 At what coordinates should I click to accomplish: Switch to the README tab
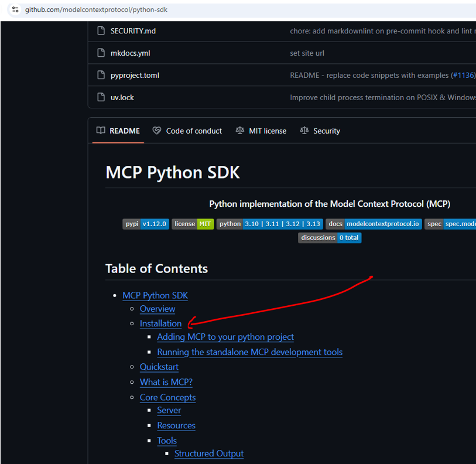[x=118, y=131]
